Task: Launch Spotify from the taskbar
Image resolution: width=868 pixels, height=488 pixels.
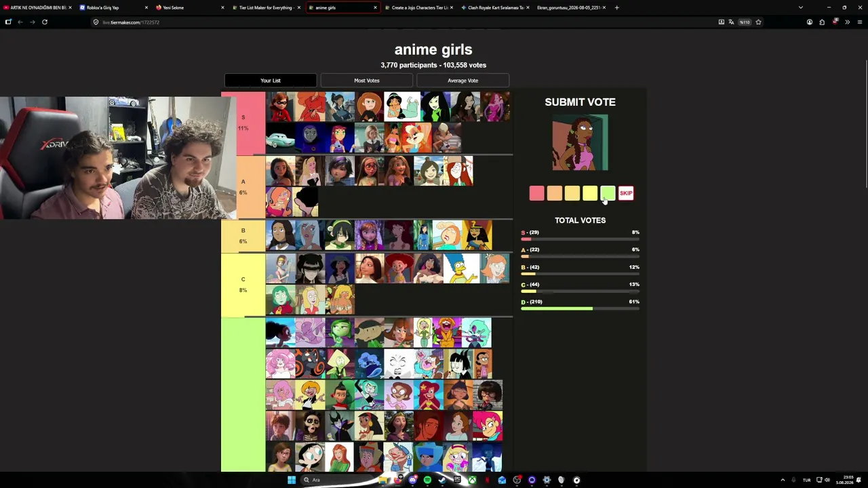Action: tap(427, 480)
